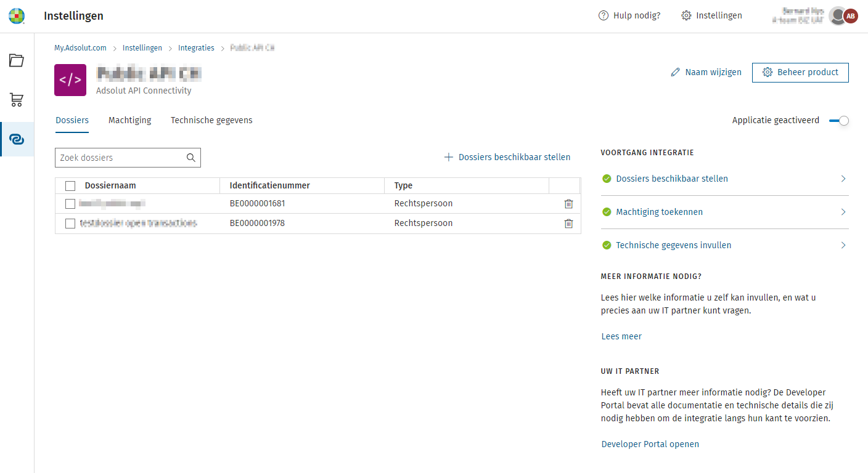This screenshot has height=473, width=868.
Task: Check the select-all Dossiernaam header checkbox
Action: point(70,186)
